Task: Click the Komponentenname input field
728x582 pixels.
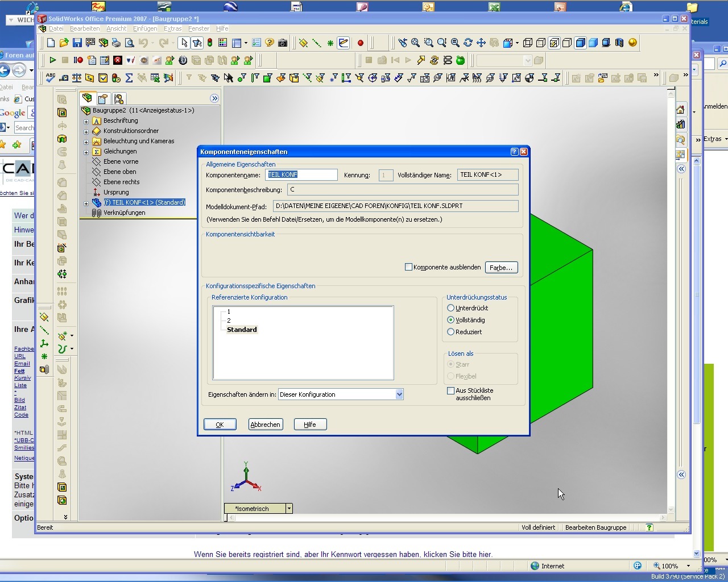Action: pos(301,174)
